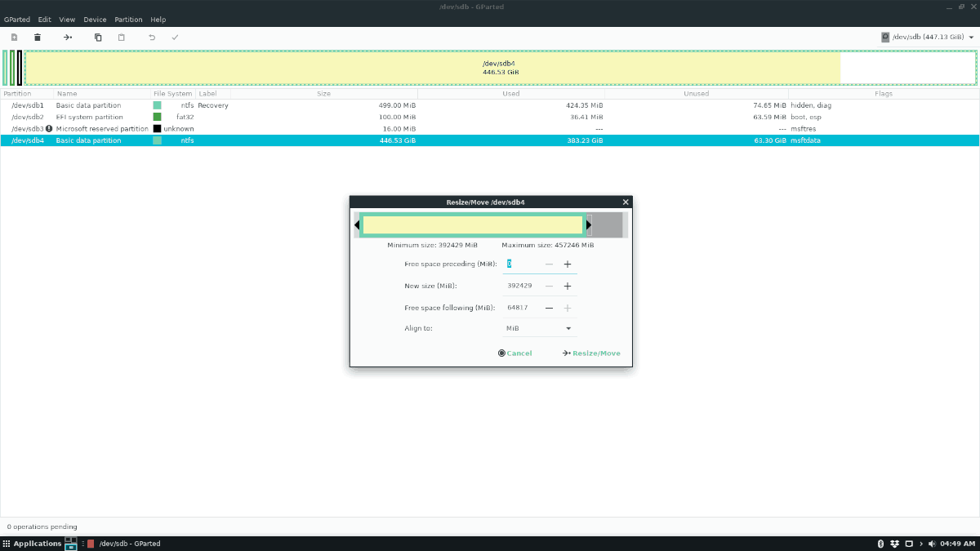
Task: Open the Dropbox tray icon
Action: 895,544
